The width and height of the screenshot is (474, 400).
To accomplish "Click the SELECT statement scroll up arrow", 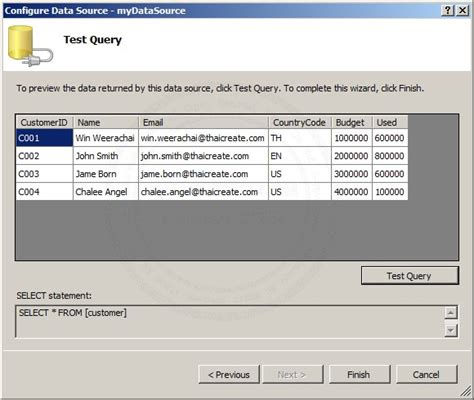I will point(450,313).
